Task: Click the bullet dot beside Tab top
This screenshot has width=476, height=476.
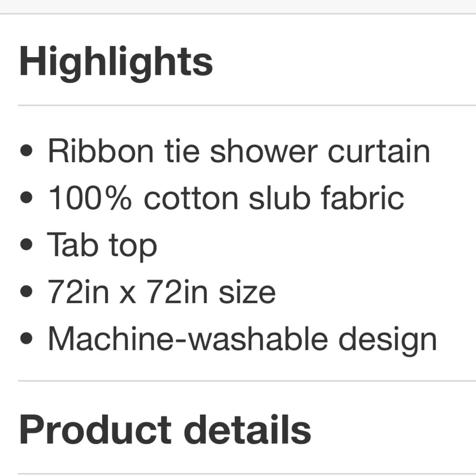Action: point(26,244)
